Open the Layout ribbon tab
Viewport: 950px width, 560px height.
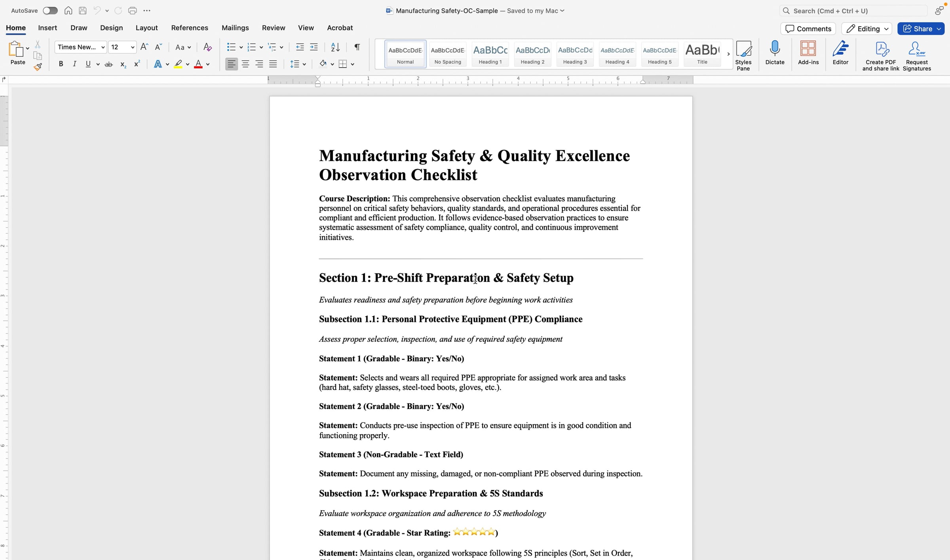pos(146,28)
